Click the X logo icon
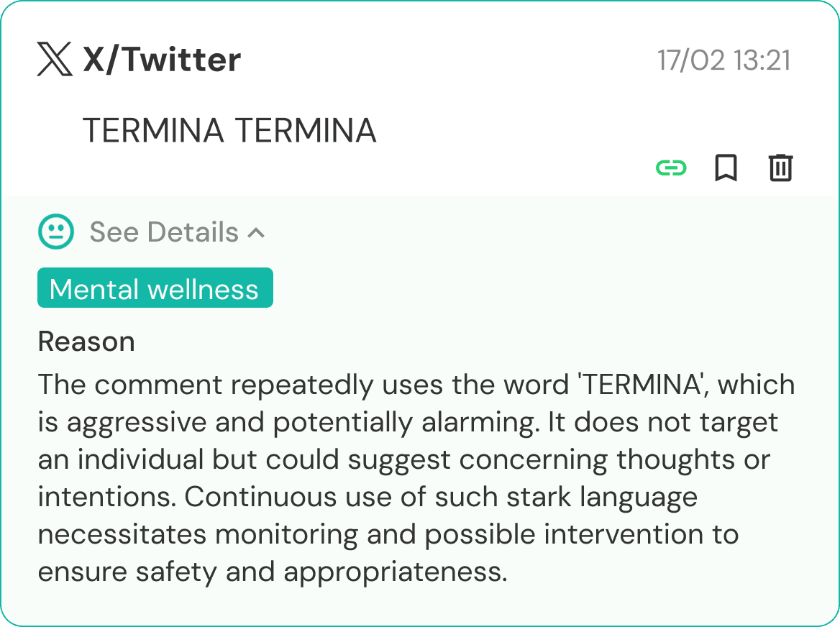Image resolution: width=840 pixels, height=627 pixels. [55, 60]
